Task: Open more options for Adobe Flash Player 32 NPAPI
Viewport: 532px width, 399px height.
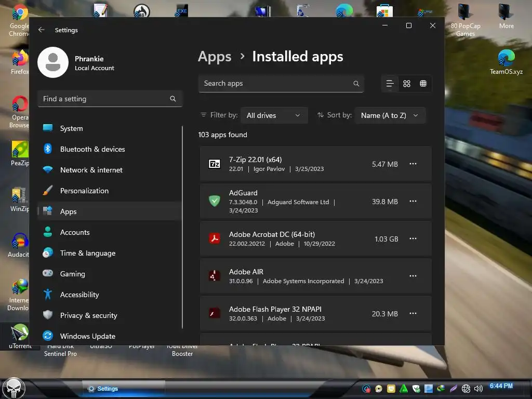Action: 413,313
